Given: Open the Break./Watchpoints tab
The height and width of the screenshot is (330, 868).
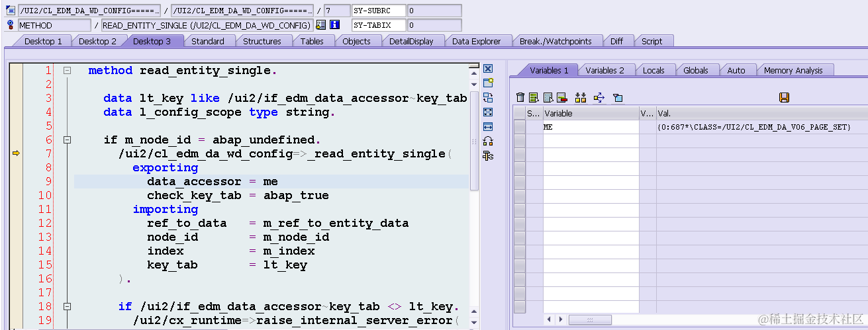Looking at the screenshot, I should [555, 41].
